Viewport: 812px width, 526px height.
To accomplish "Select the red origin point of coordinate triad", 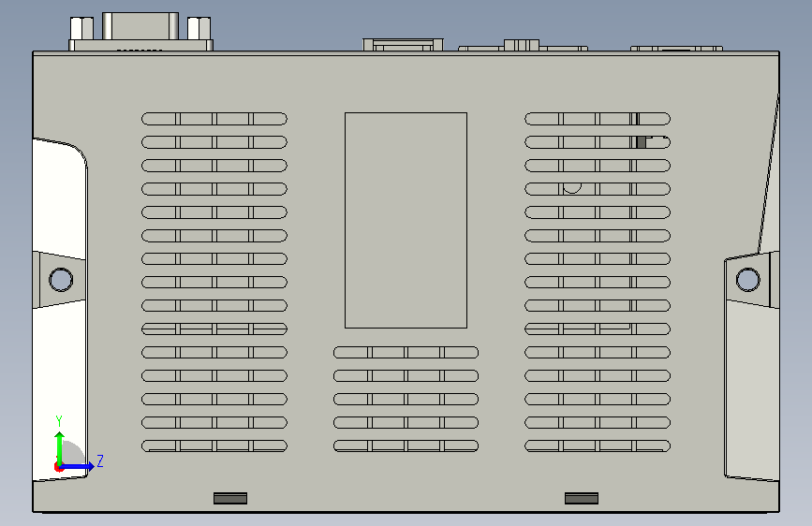I will tap(58, 467).
